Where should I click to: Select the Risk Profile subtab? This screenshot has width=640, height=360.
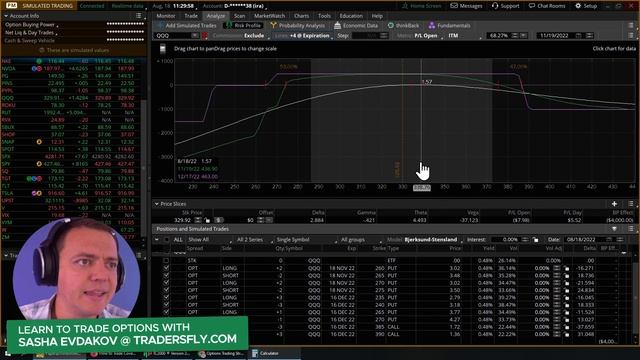tap(243, 25)
